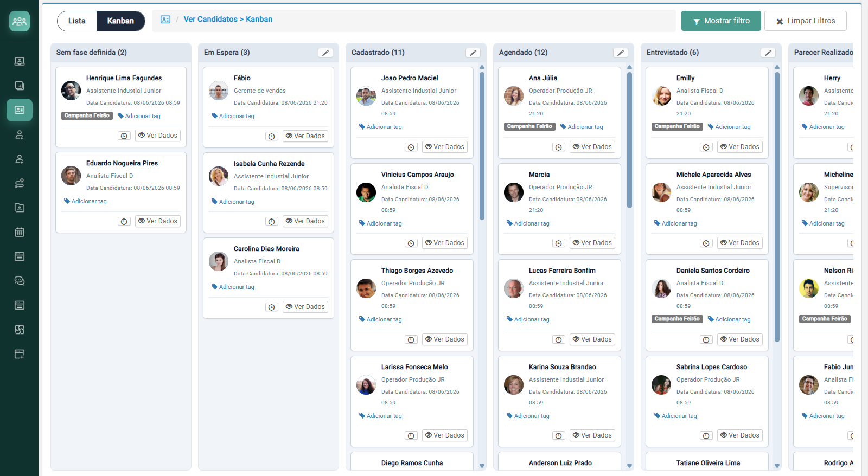Open the chat bubbles sidebar icon
This screenshot has width=868, height=476.
(20, 281)
